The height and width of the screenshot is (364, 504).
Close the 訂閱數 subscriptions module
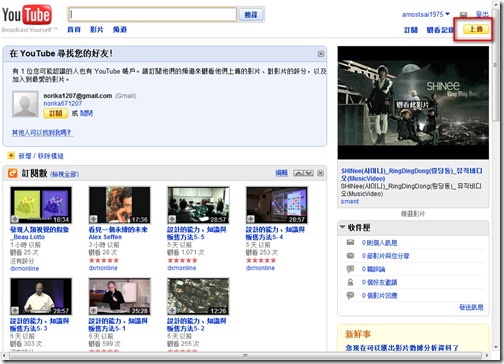coord(320,173)
